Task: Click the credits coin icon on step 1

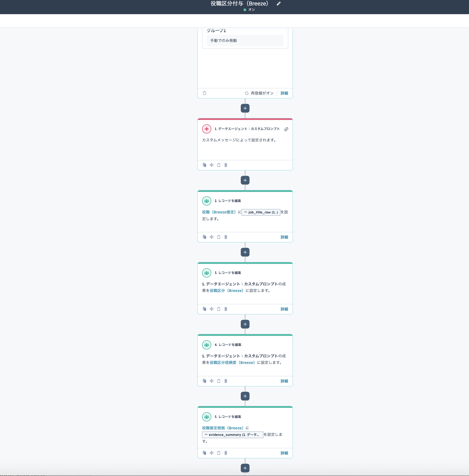Action: click(x=286, y=129)
